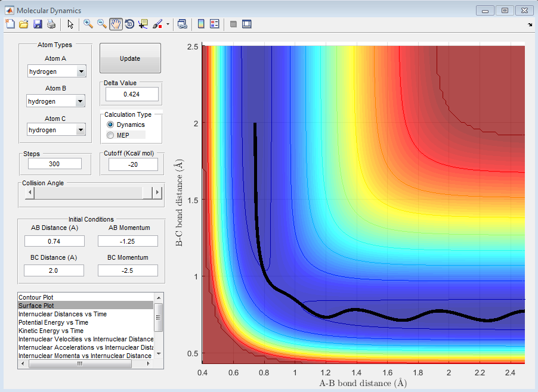Click the plot list horizontal scroll-right arrow
This screenshot has height=392, width=538.
click(149, 363)
